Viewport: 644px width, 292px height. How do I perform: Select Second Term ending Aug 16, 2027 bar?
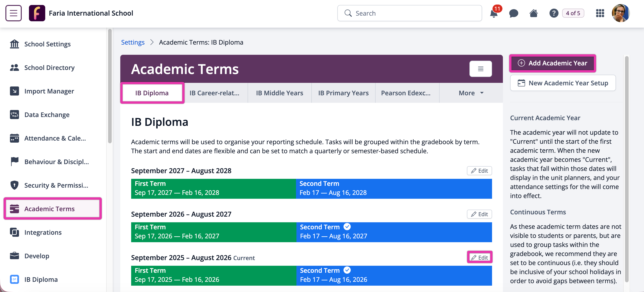pyautogui.click(x=394, y=232)
